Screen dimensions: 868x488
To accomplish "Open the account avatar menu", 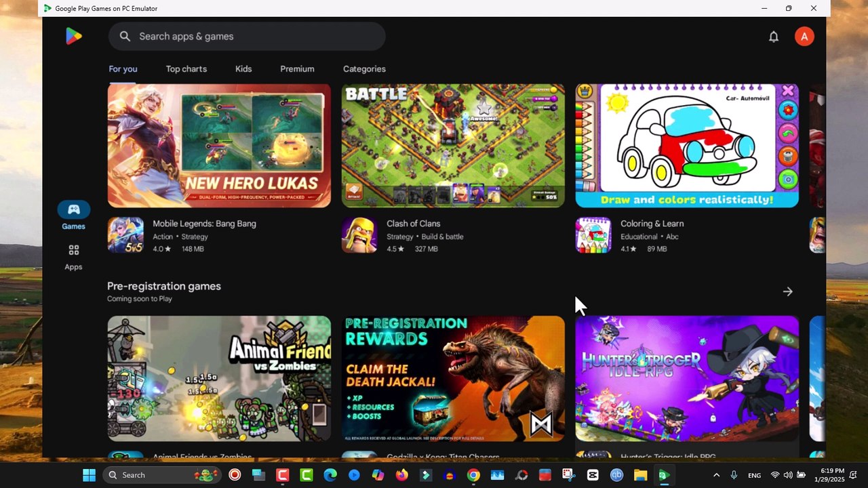I will tap(804, 37).
